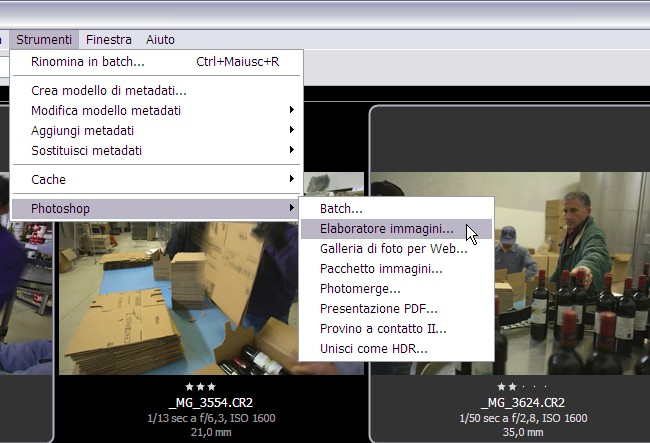Click exposure text 1/13 sec a f/6,3, ISO 1600
The height and width of the screenshot is (443, 650).
tap(211, 418)
